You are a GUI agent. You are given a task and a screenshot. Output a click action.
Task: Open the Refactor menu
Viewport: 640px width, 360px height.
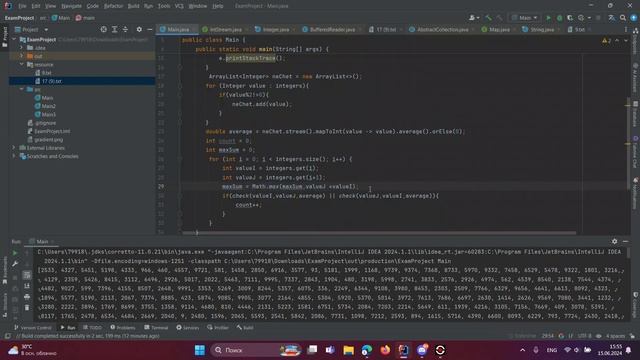click(113, 6)
